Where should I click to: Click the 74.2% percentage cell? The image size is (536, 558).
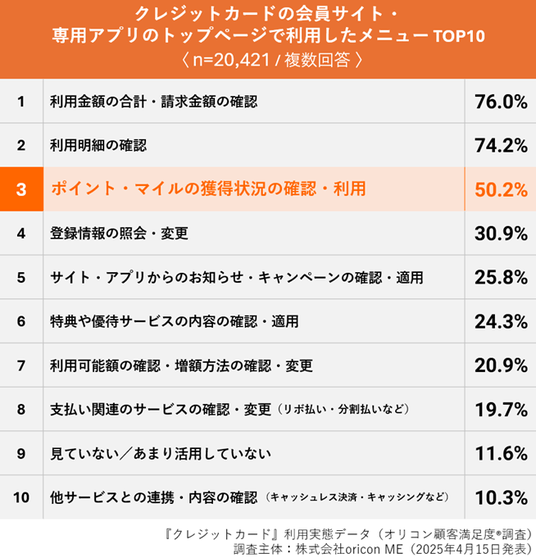point(501,146)
